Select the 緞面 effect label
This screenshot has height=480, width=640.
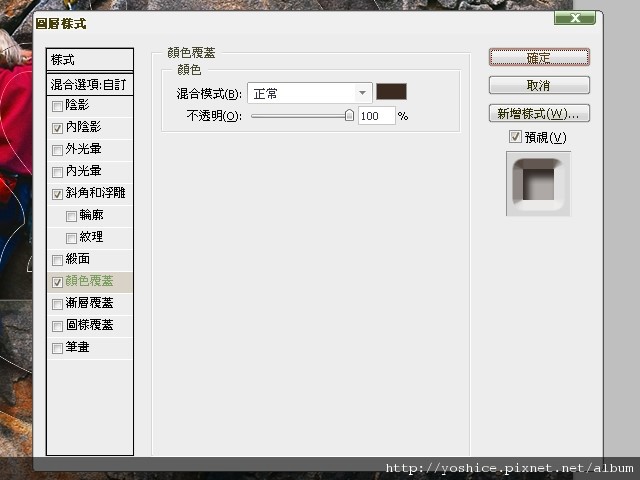(78, 259)
